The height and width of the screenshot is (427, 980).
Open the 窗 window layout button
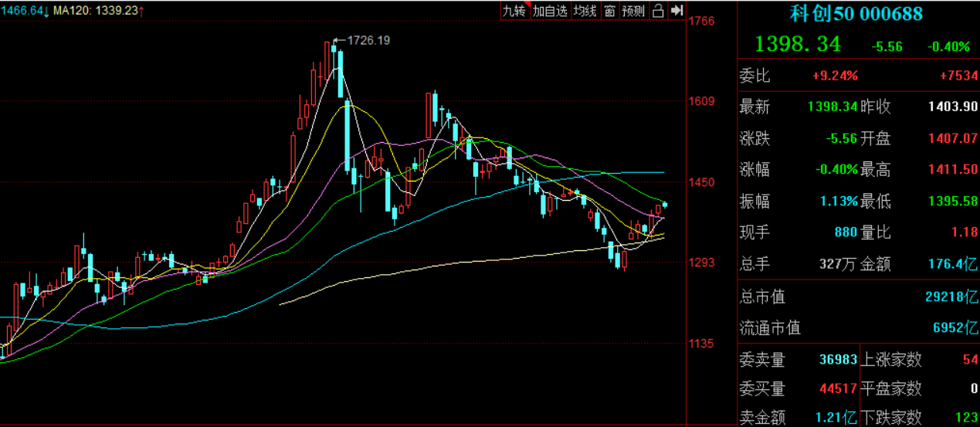[x=609, y=10]
